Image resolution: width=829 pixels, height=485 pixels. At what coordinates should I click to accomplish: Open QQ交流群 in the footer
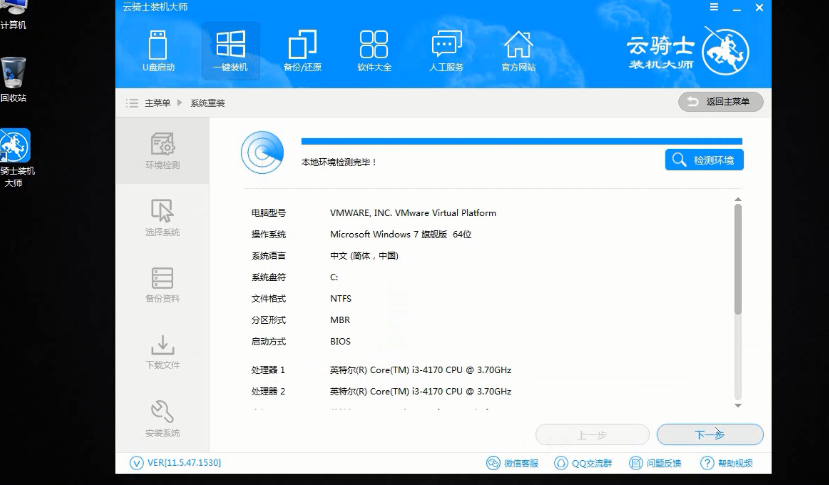tap(583, 463)
